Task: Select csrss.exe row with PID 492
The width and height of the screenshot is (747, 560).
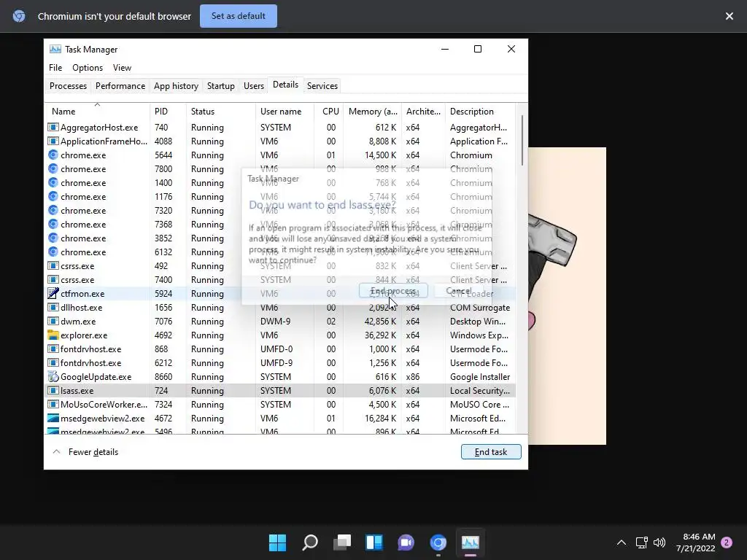Action: coord(280,265)
